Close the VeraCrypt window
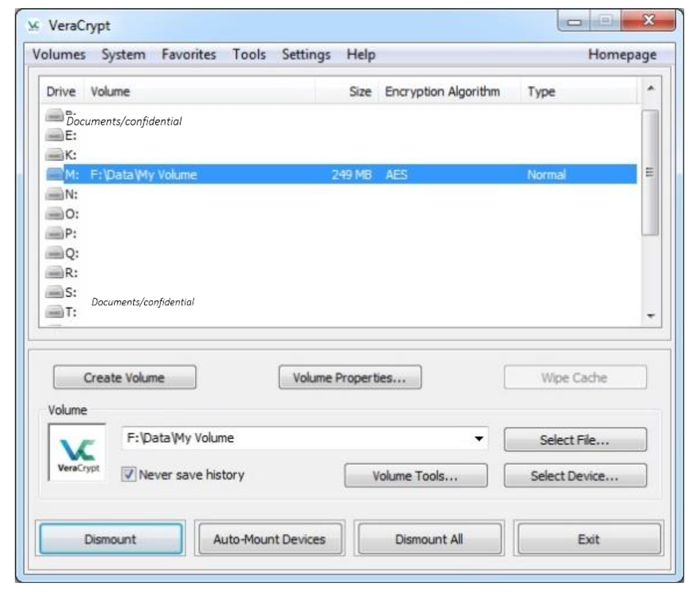Screen dimensions: 700x596 [648, 20]
